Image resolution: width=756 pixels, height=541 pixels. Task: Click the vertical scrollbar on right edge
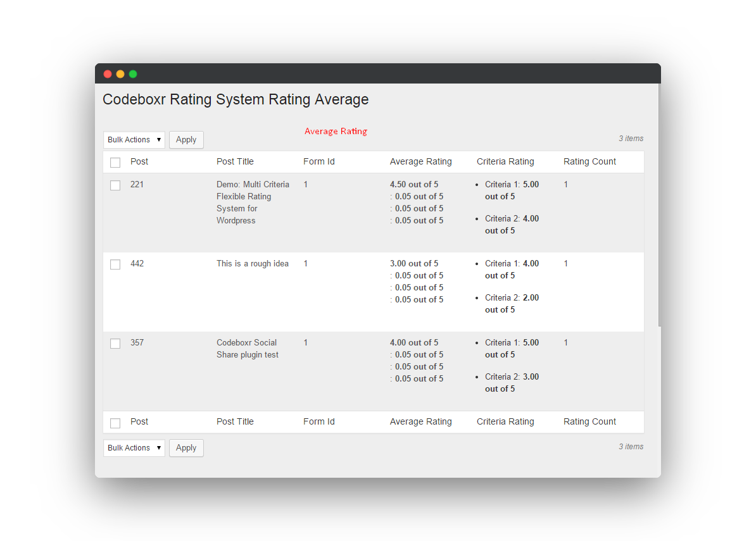[659, 205]
